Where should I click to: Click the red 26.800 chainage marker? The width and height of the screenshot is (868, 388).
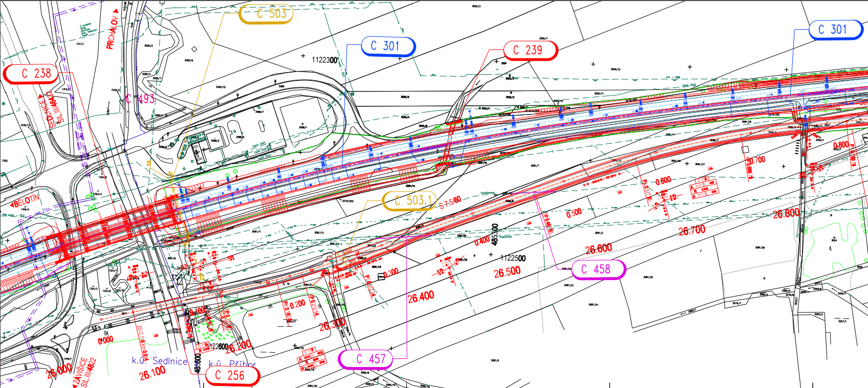coord(785,214)
